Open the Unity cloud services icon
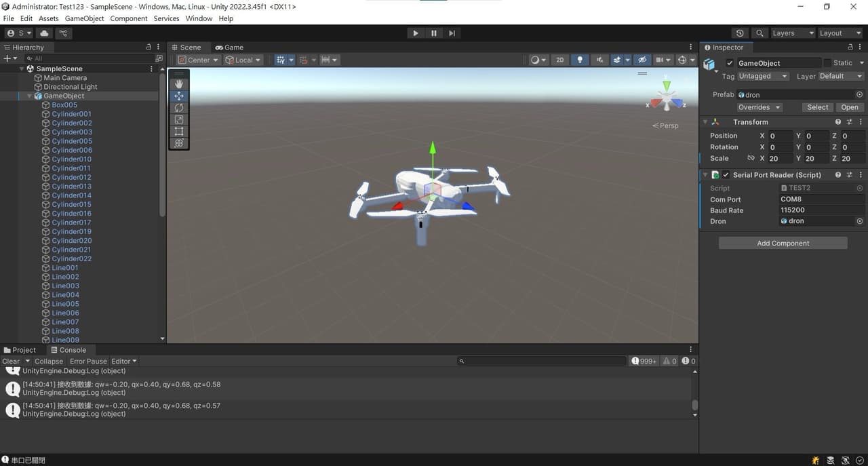This screenshot has height=466, width=868. [44, 33]
